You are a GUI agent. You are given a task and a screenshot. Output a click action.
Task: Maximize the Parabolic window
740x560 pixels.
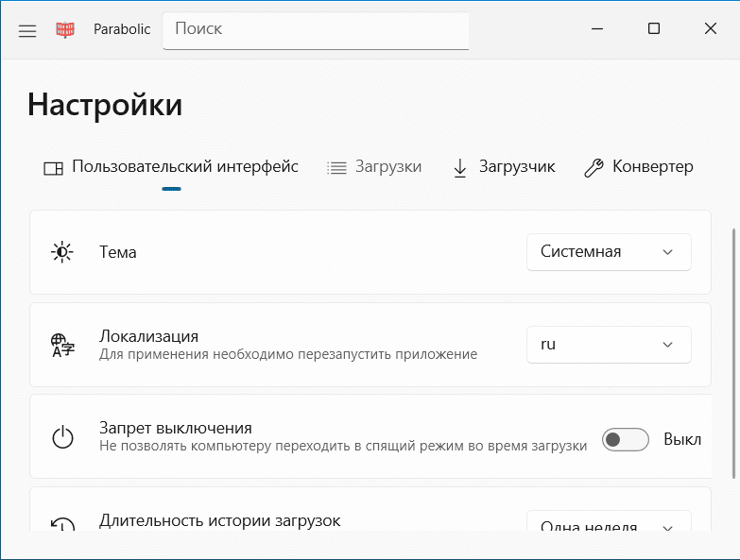(x=654, y=29)
